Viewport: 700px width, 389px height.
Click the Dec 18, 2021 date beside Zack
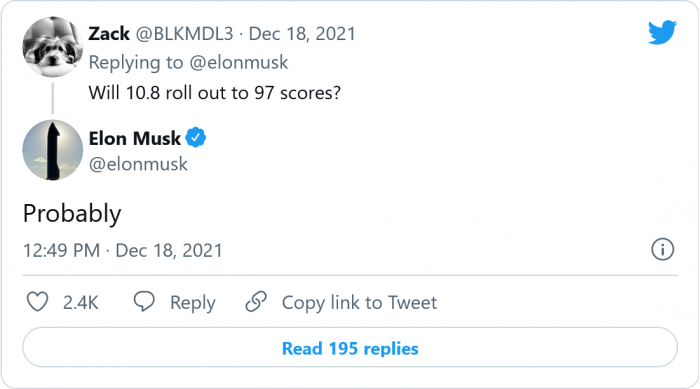302,34
